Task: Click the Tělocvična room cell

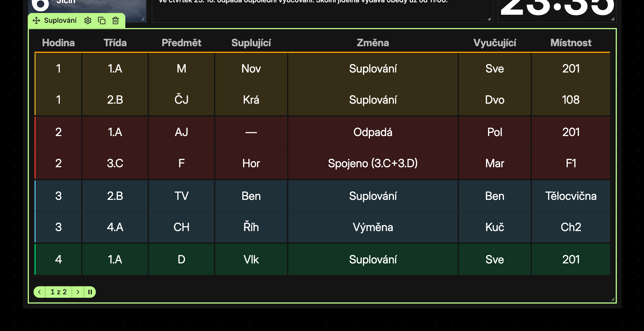Action: coord(571,196)
